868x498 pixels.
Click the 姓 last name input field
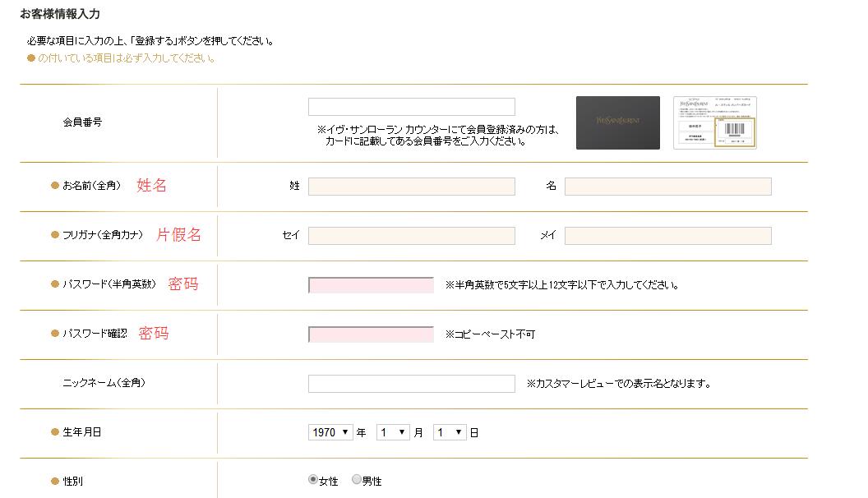[411, 187]
